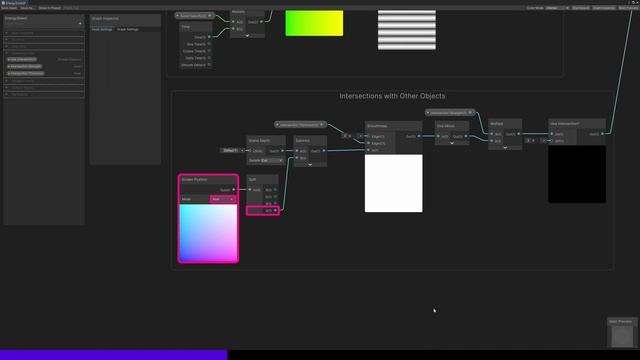
Task: Switch to the Node Settings tab
Action: coord(102,29)
